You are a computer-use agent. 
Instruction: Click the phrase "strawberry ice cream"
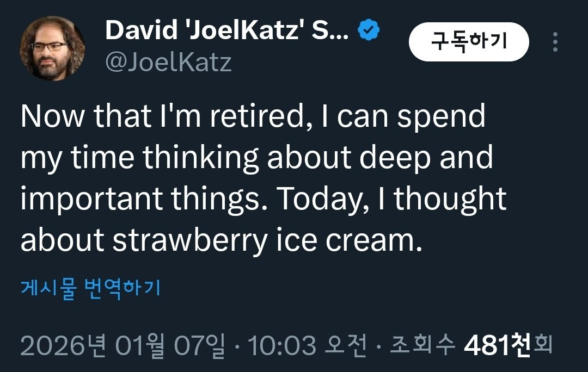268,240
